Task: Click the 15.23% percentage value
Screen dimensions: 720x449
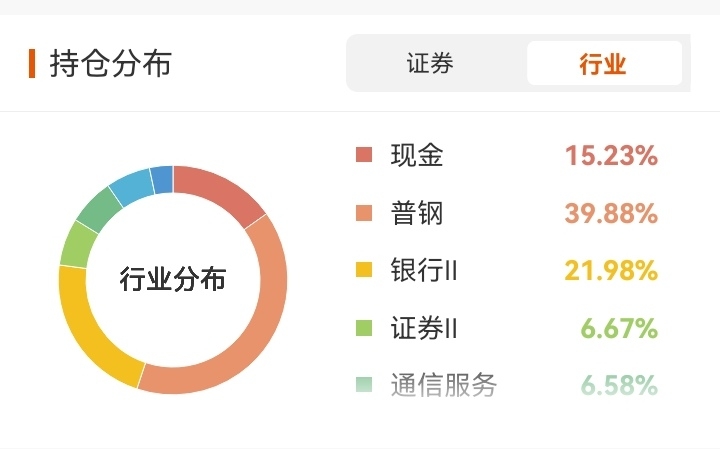Action: (611, 155)
